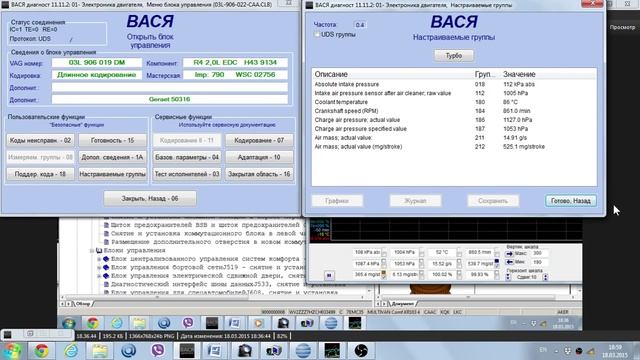Click left-arrow icon beside Мин scale field
Viewport: 640px width, 360px height.
pos(509,262)
